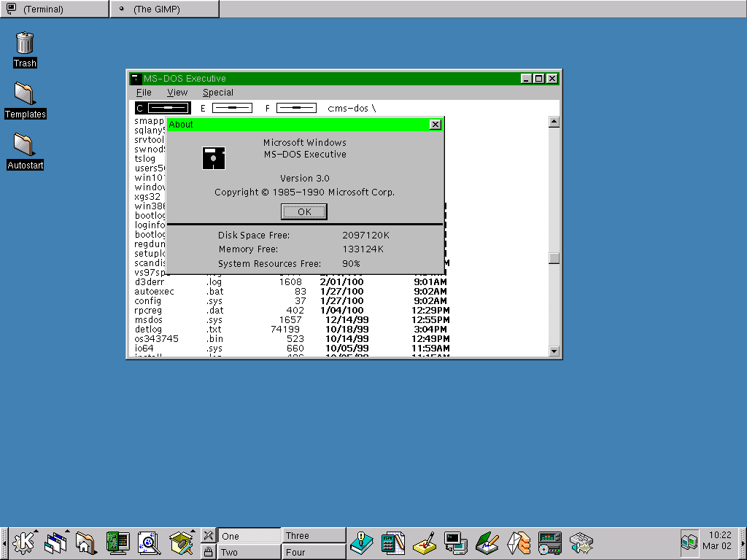Viewport: 747px width, 560px height.
Task: Open the home directory folder icon
Action: (86, 542)
